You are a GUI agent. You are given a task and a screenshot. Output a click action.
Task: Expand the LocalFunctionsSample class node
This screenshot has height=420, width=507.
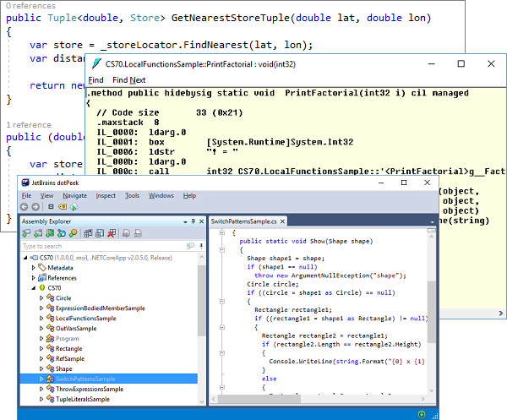(x=41, y=318)
